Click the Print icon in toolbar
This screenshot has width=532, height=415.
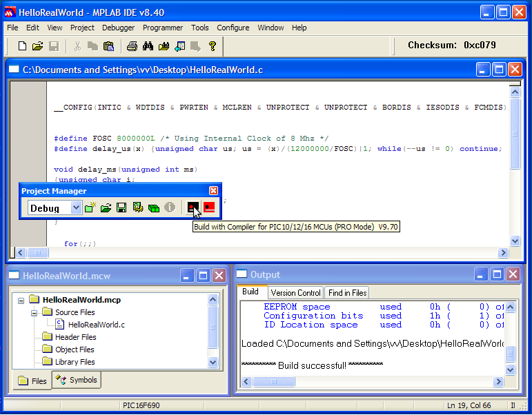[x=132, y=46]
